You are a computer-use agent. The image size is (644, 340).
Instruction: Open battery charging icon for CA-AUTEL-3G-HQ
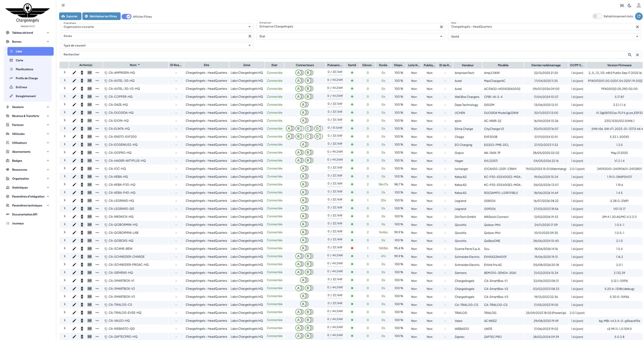(82, 81)
